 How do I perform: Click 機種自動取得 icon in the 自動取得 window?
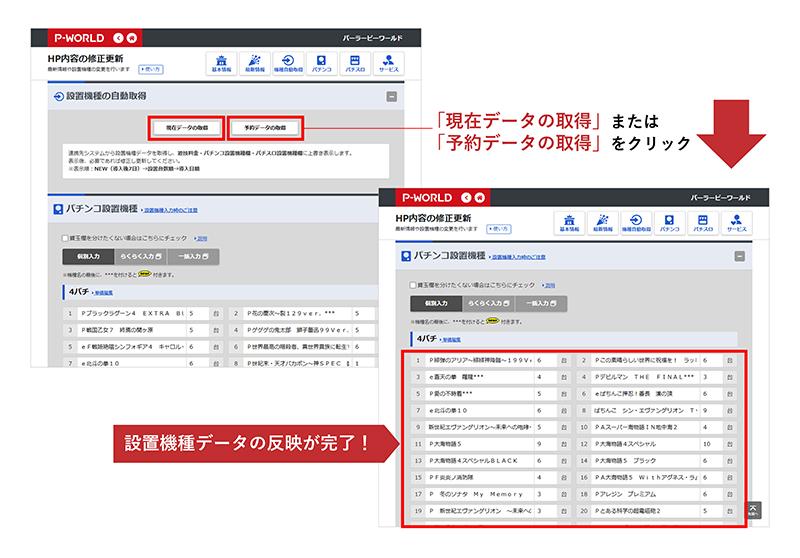pos(288,62)
